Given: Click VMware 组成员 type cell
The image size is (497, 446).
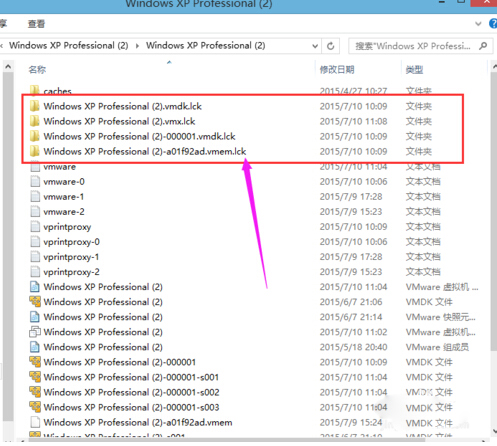Looking at the screenshot, I should (437, 347).
